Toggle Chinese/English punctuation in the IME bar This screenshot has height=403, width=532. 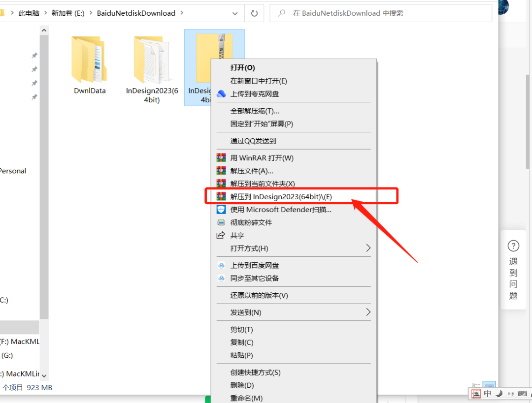[x=510, y=394]
